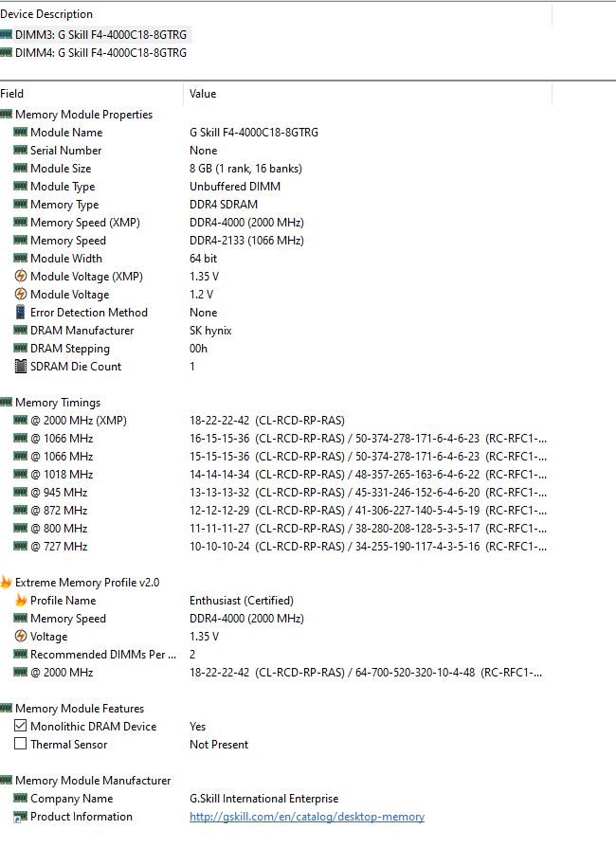Select the '@ 872 MHz' timing row
This screenshot has width=616, height=847.
tap(276, 511)
